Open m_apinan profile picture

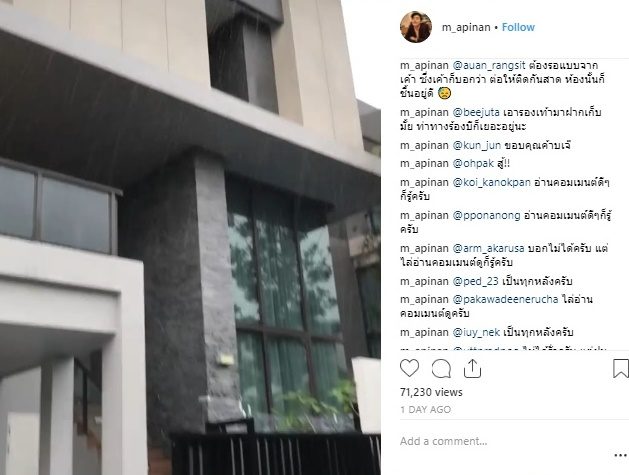(x=416, y=27)
